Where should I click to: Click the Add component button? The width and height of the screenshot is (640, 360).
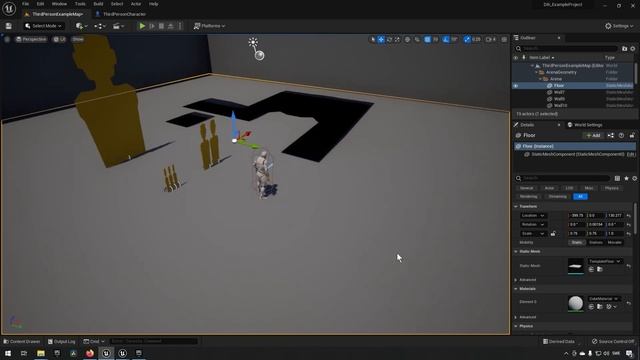click(x=593, y=136)
